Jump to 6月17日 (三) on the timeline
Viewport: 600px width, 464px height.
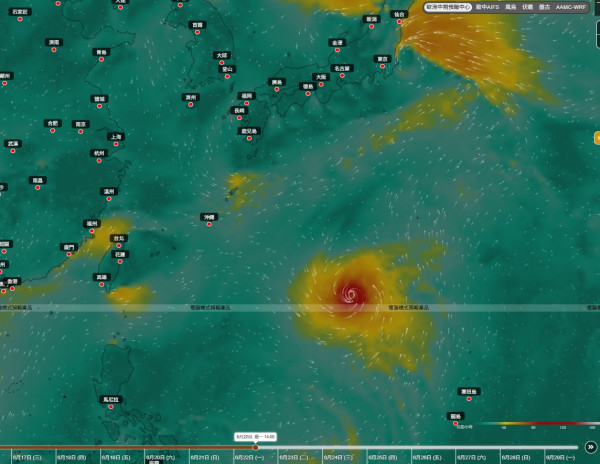click(x=27, y=457)
